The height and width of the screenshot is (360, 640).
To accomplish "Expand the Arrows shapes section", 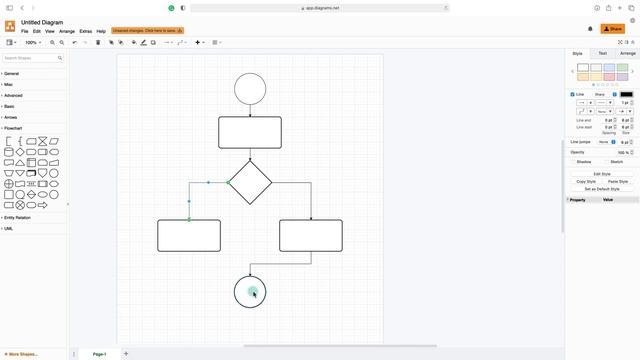I will (x=10, y=118).
